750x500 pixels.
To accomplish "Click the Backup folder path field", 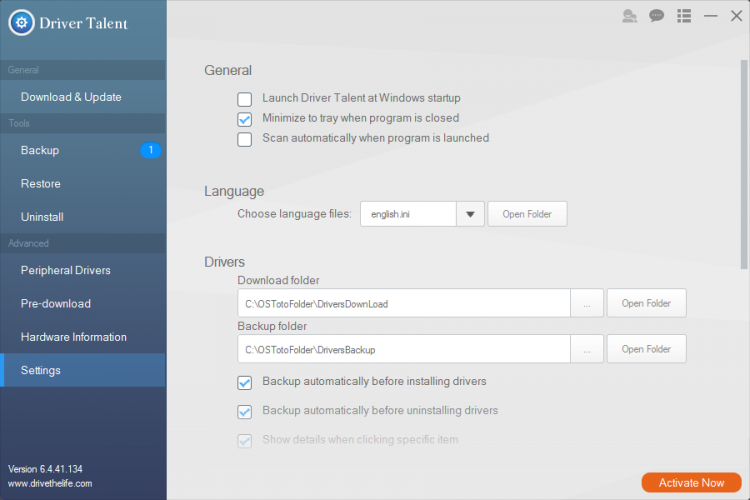I will pyautogui.click(x=404, y=349).
